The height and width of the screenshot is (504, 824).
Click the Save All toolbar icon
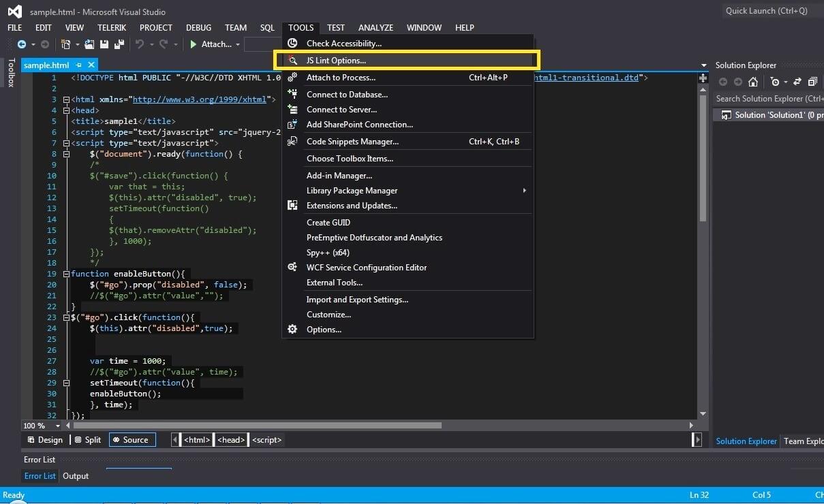click(x=119, y=44)
